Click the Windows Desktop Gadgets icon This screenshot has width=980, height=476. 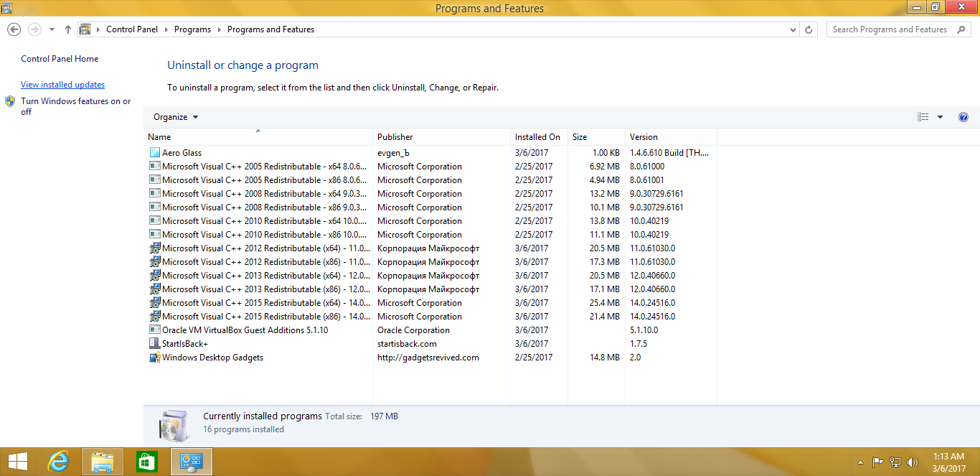click(154, 357)
